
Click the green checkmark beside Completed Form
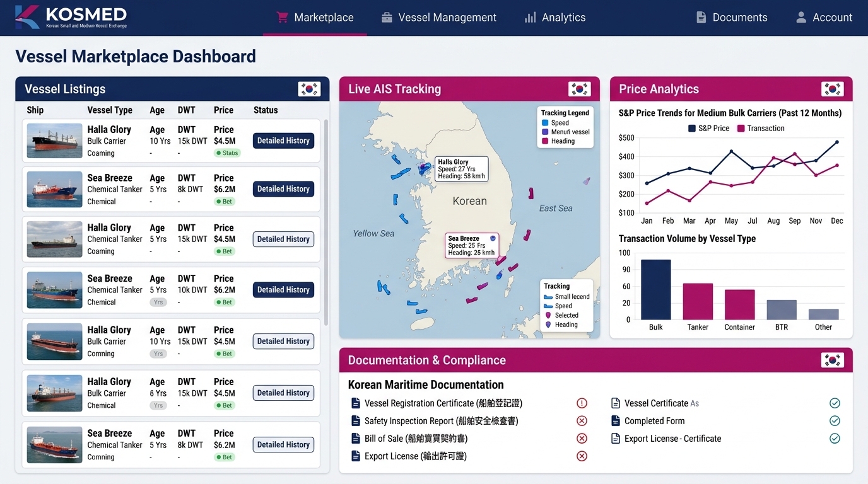835,421
